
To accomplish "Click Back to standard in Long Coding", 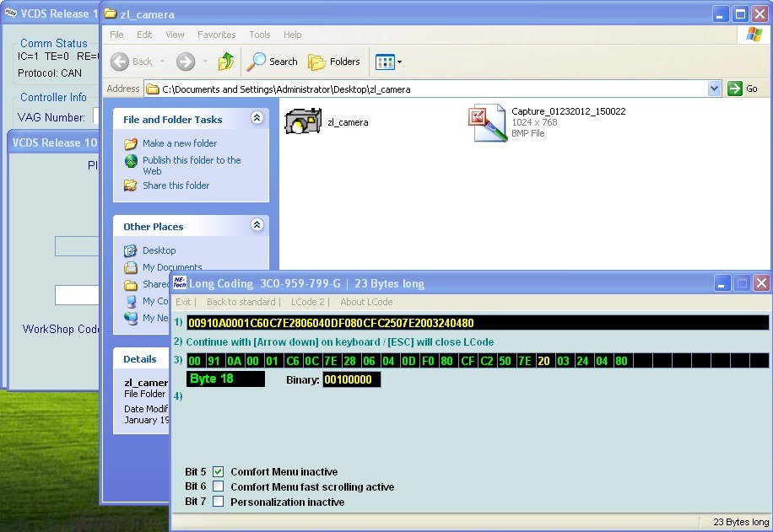I will (241, 302).
